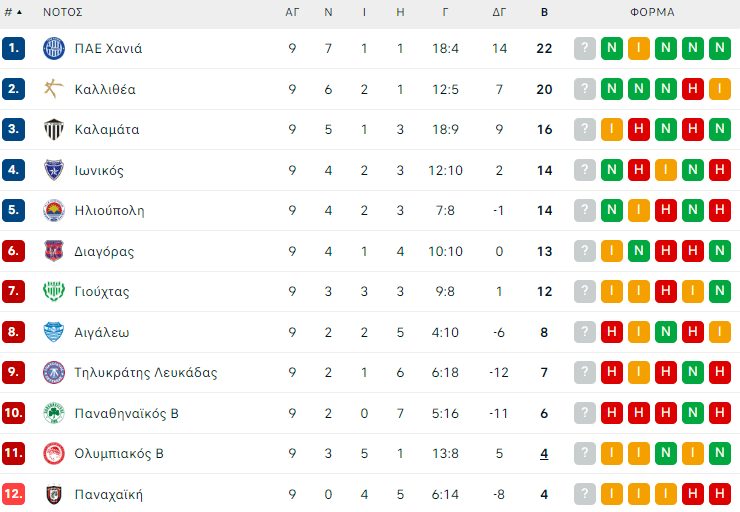Click the underlined points value for Ολυμπιακός Β
Image resolution: width=740 pixels, height=512 pixels.
(544, 453)
